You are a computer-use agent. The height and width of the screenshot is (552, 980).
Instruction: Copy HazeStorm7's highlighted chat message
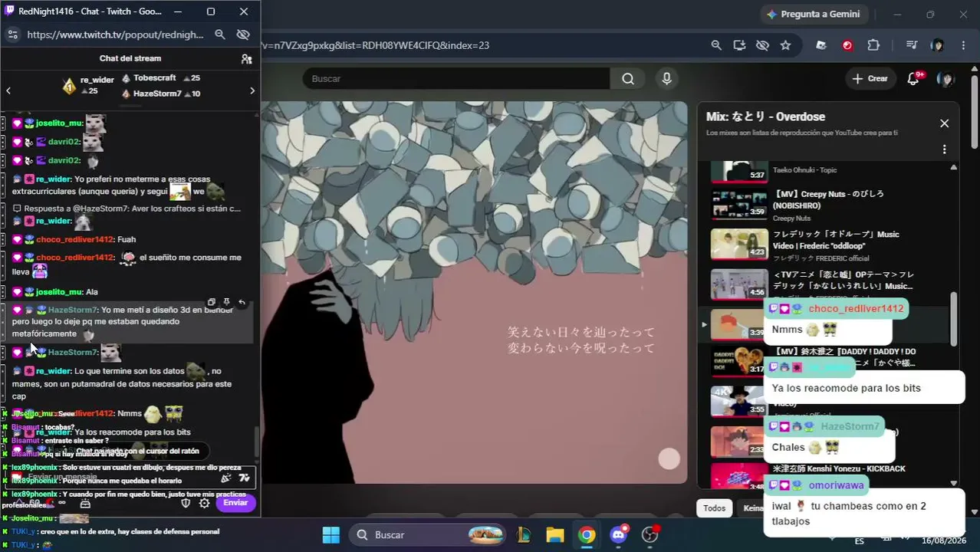[x=212, y=303]
